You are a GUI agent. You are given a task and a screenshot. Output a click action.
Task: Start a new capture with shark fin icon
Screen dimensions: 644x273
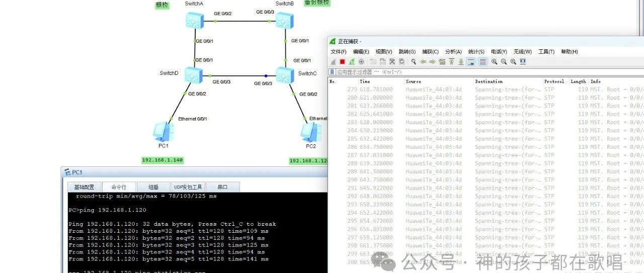(333, 62)
